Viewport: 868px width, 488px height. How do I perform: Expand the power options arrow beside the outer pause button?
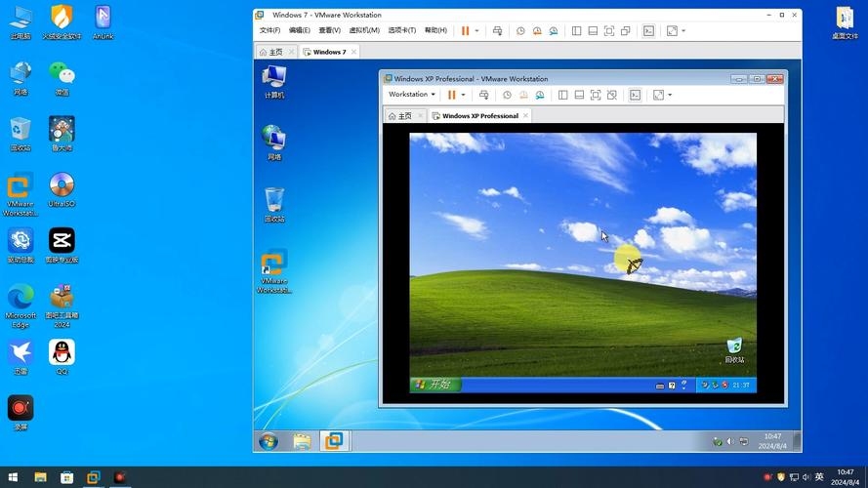pyautogui.click(x=476, y=31)
